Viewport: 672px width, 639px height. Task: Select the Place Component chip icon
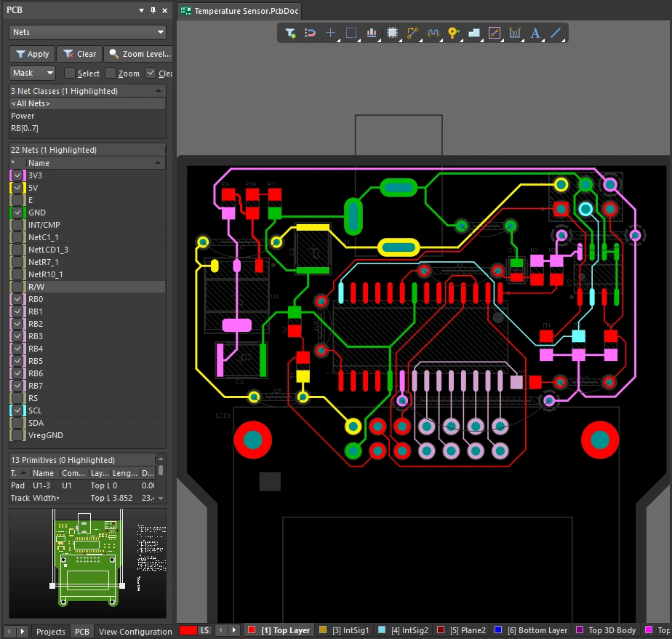pos(392,33)
